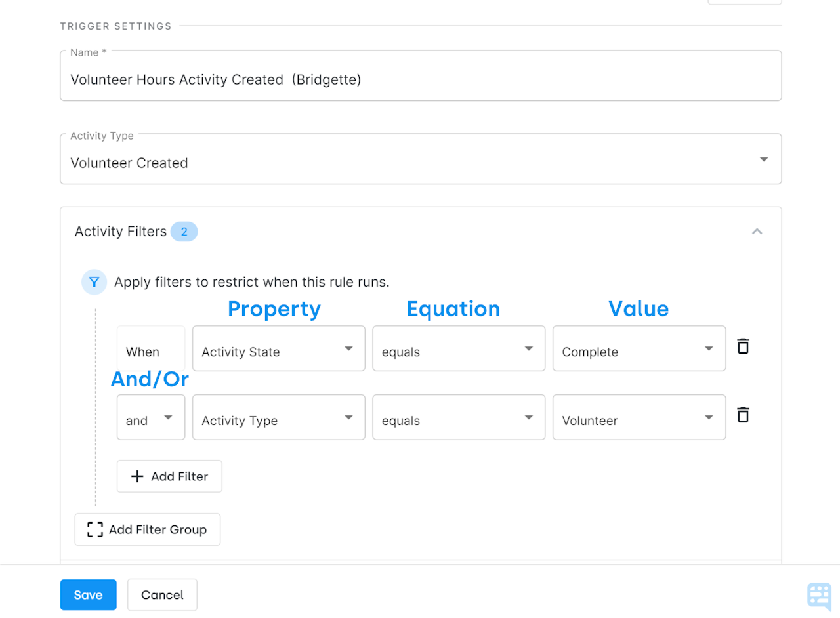This screenshot has height=618, width=840.
Task: Collapse the Activity Filters section
Action: coord(757,231)
